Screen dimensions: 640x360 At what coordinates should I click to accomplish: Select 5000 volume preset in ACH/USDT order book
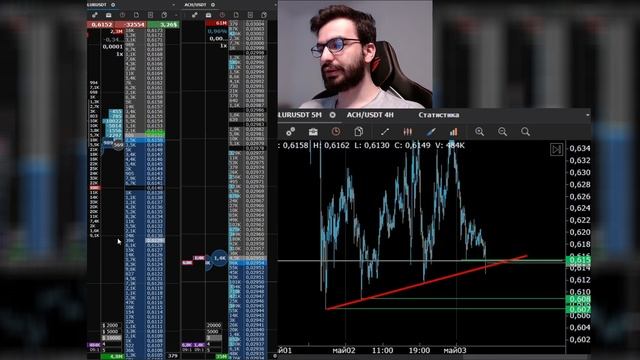coord(214,331)
